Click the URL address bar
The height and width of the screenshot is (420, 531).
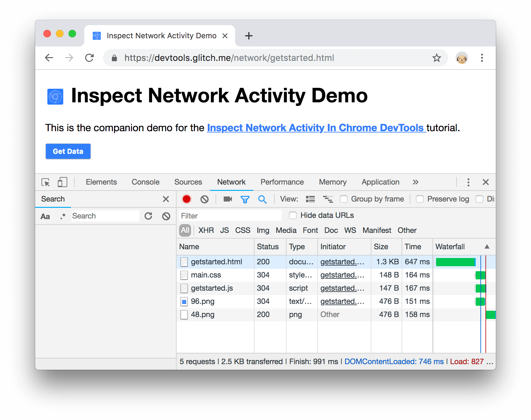tap(275, 58)
